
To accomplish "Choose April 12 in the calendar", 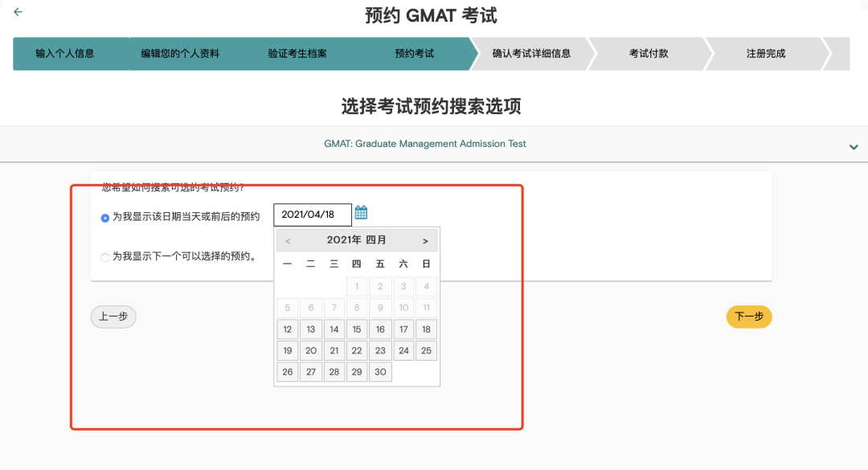I will coord(288,329).
